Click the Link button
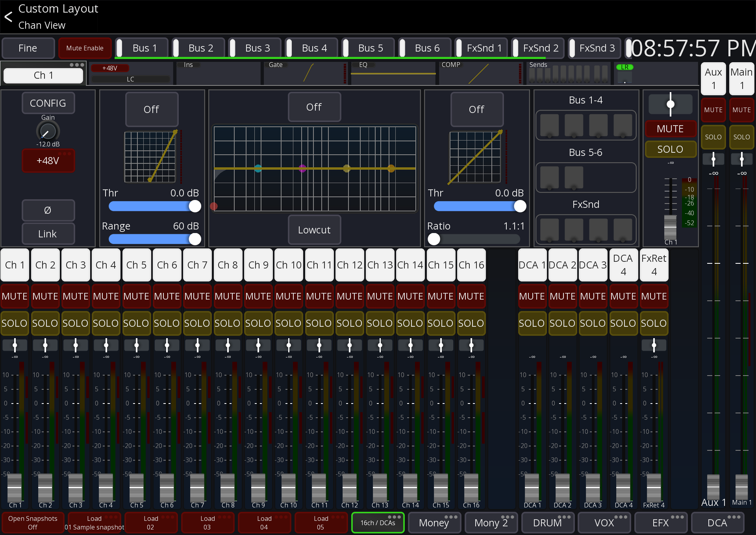 point(48,234)
